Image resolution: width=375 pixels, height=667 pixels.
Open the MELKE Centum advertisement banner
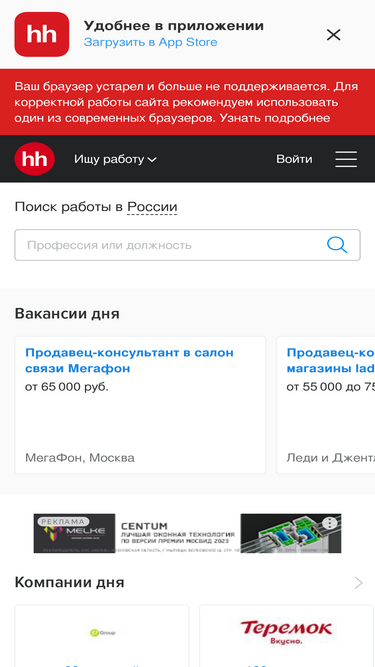click(188, 533)
